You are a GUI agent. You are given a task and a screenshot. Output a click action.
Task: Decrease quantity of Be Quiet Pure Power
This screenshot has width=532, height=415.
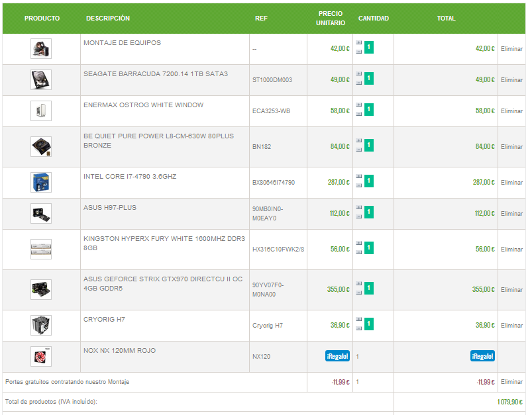point(358,150)
